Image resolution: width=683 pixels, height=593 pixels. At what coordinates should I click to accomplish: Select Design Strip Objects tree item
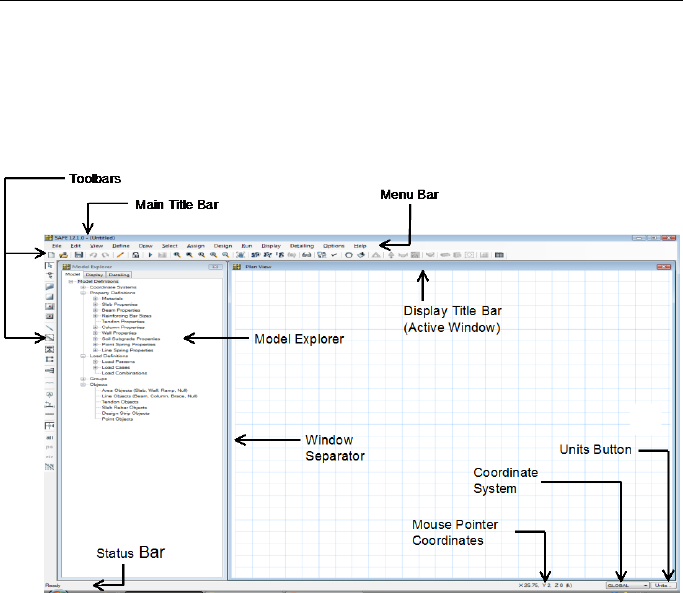(125, 413)
